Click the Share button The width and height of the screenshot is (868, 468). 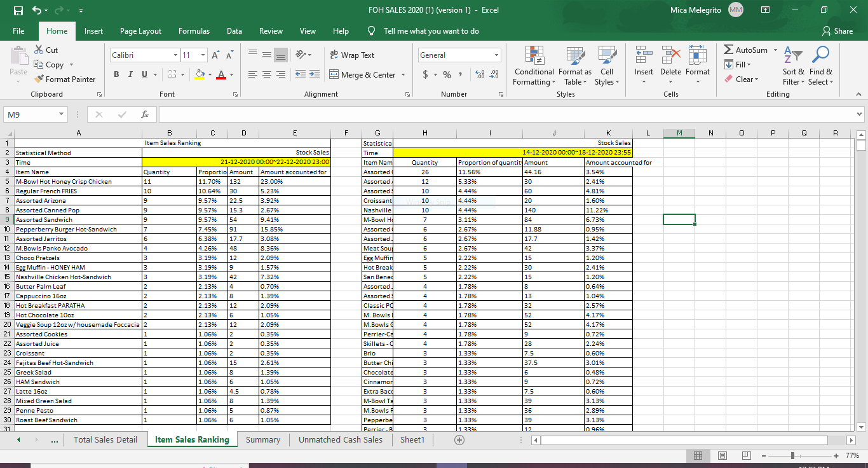[x=837, y=31]
